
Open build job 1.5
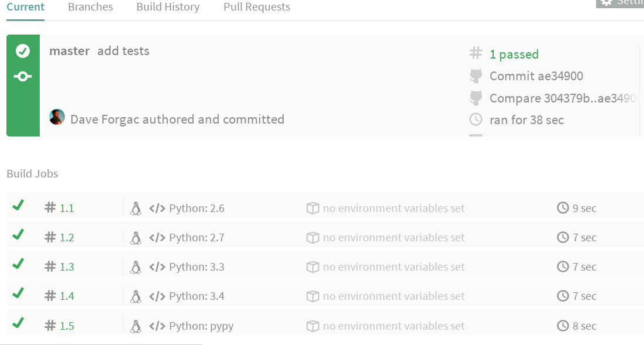pos(67,326)
